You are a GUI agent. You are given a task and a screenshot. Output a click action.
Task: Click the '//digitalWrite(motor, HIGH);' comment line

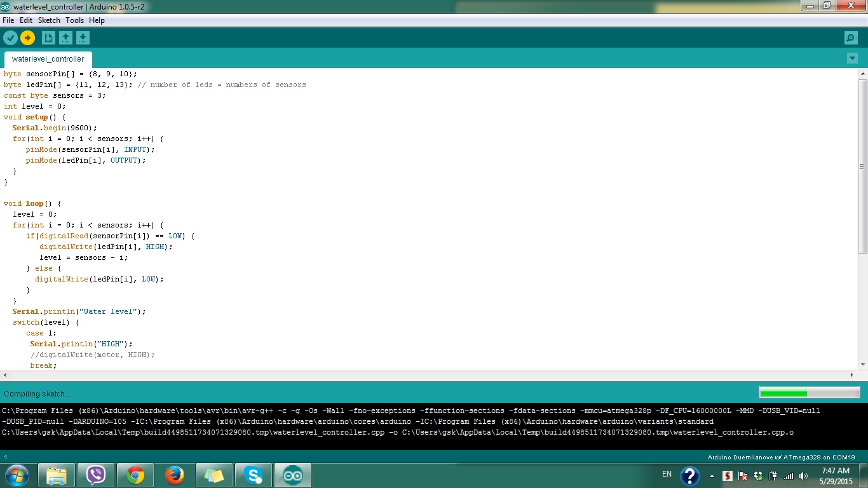[93, 355]
